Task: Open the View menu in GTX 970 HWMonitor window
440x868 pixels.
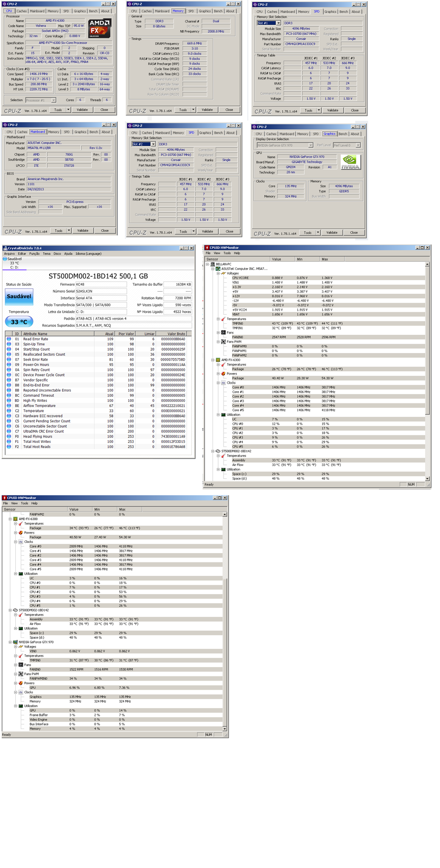Action: [x=14, y=504]
